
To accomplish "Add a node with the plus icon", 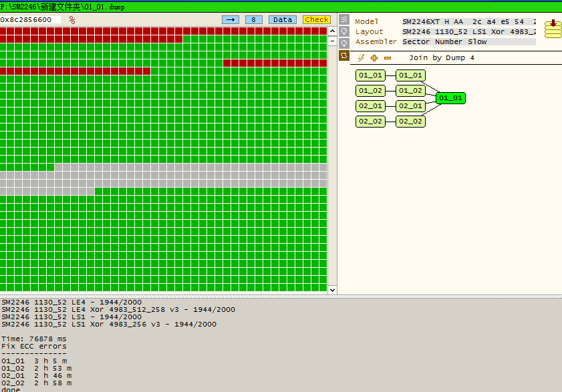I will [x=374, y=58].
